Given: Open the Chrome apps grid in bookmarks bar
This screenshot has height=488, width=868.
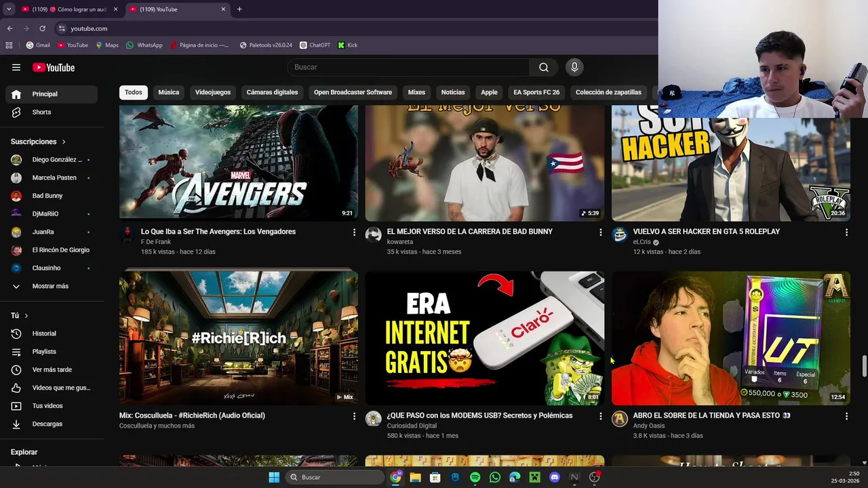Looking at the screenshot, I should 9,45.
